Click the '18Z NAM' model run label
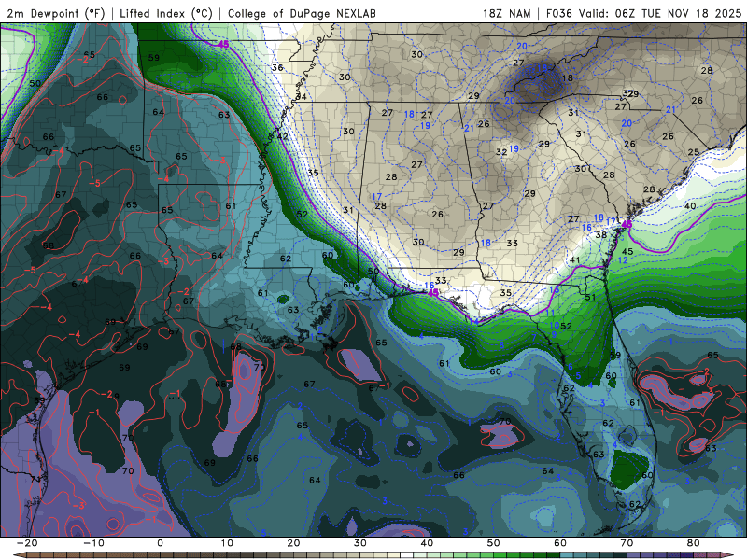Screen dimensions: 747x560 (x=506, y=13)
